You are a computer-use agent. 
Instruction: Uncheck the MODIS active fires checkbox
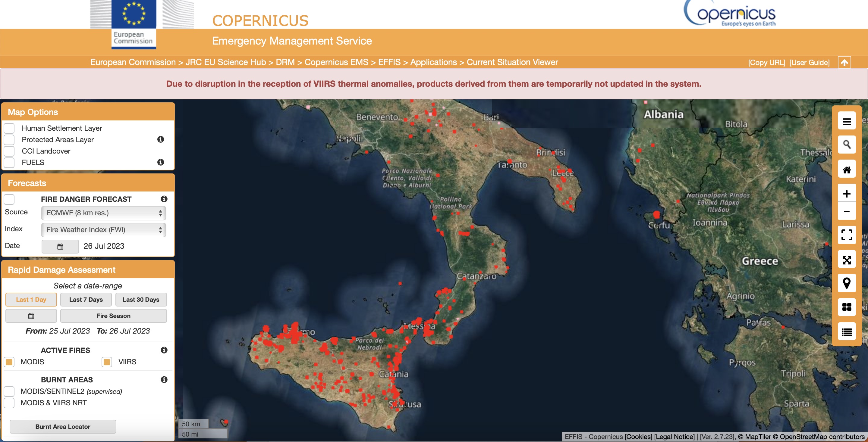[x=9, y=362]
